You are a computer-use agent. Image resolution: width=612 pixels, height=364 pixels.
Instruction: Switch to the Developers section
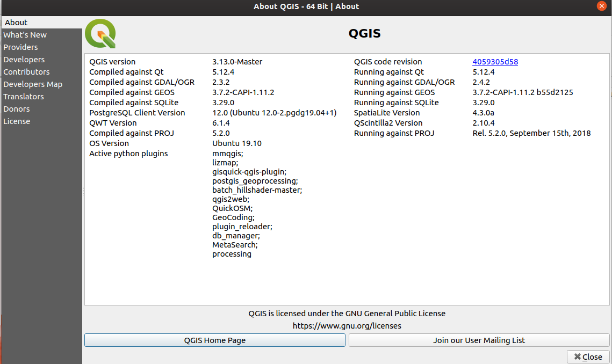24,59
